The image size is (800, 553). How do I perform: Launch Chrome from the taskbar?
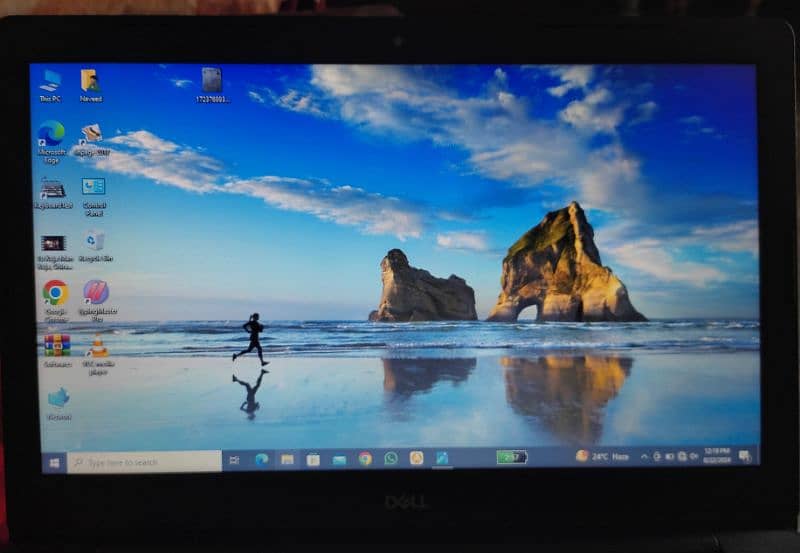click(x=365, y=459)
